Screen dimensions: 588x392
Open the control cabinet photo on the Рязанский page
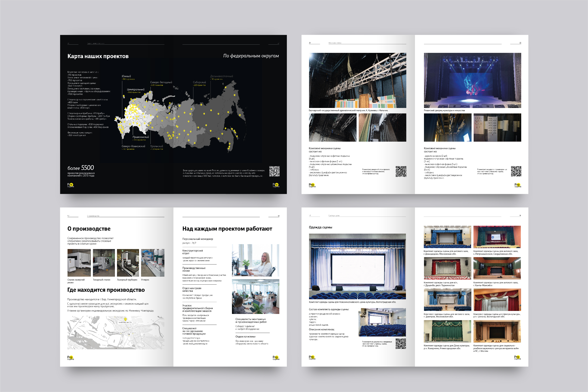[x=497, y=128]
